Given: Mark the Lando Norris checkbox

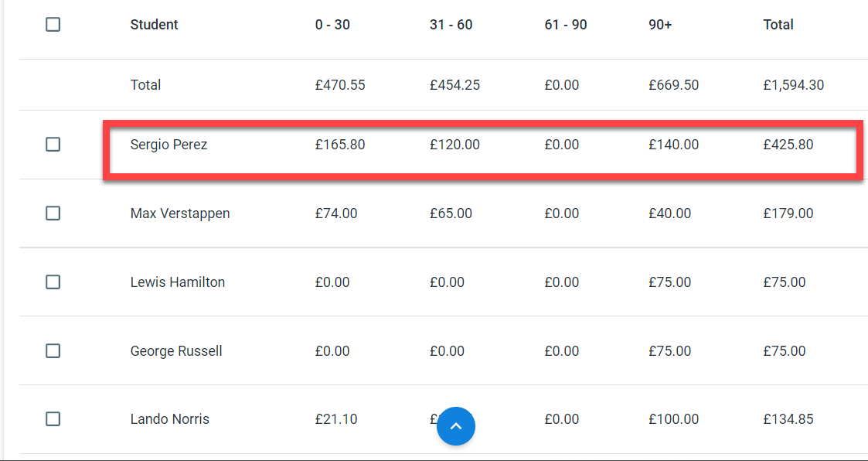Looking at the screenshot, I should tap(53, 419).
